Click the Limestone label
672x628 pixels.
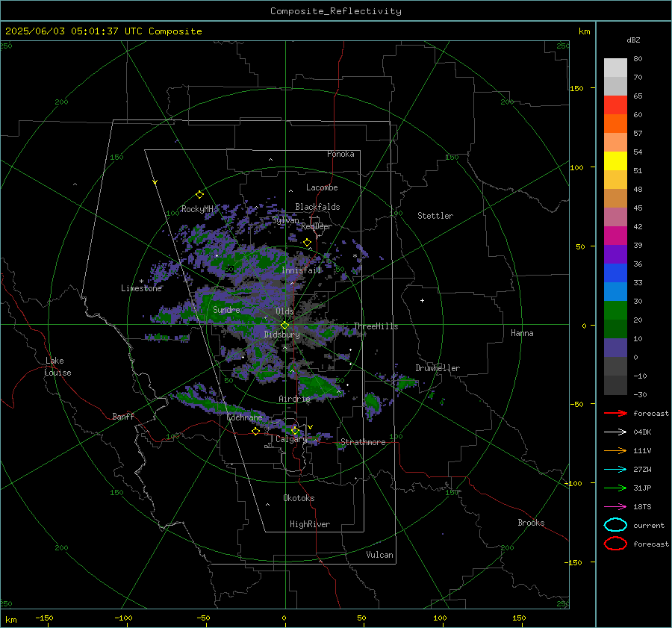(141, 288)
